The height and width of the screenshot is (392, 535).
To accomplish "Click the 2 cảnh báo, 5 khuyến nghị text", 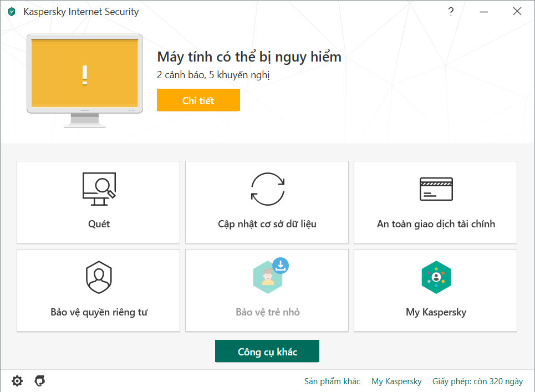I will click(213, 75).
